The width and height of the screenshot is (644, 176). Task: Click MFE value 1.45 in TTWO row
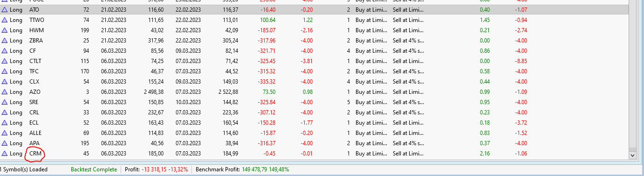click(485, 20)
